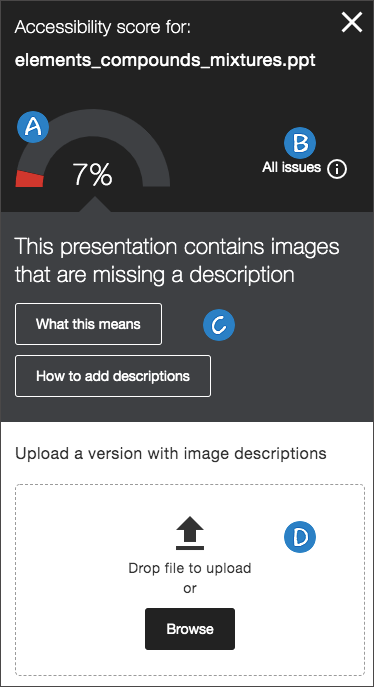This screenshot has height=687, width=374.
Task: Select the blue A annotation marker
Action: coord(33,127)
